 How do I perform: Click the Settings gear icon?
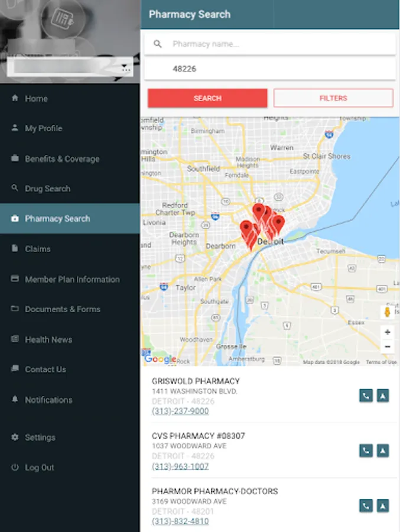coord(15,437)
